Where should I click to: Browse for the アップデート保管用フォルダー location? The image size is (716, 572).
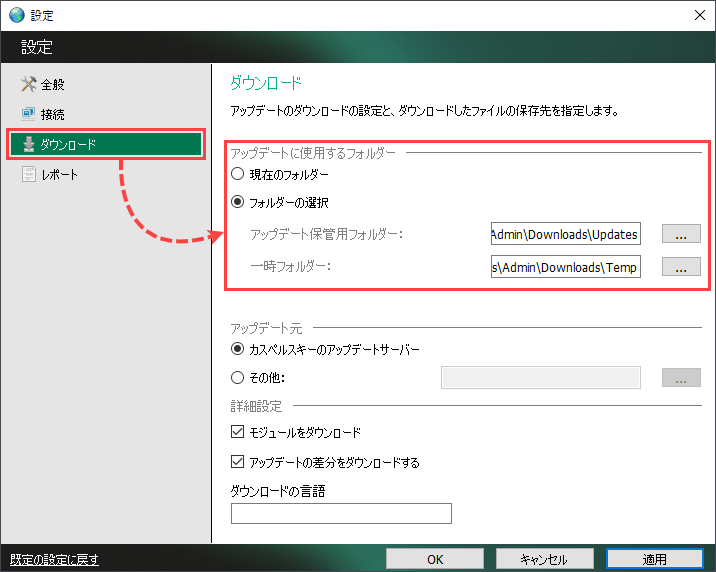tap(681, 234)
